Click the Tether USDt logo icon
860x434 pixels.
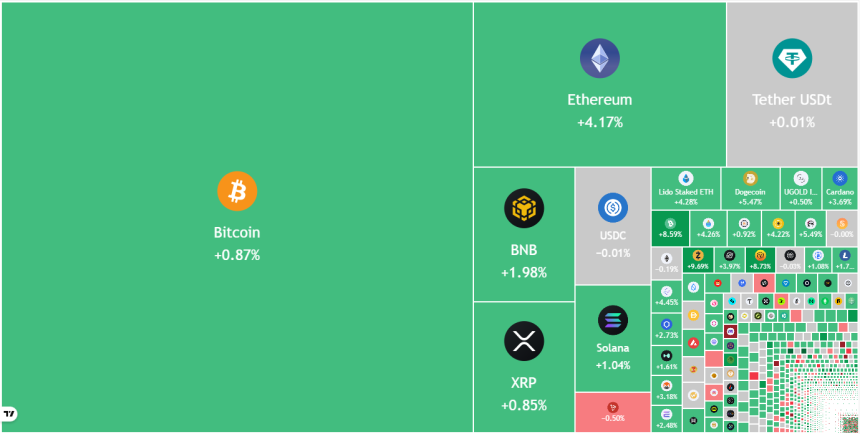pyautogui.click(x=791, y=59)
